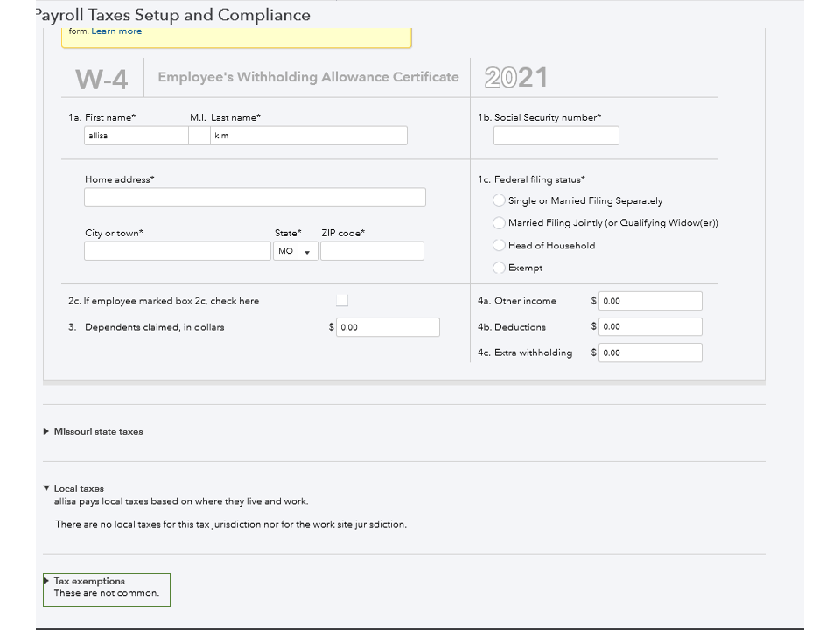Screen dimensions: 840x630
Task: Open the Learn more link
Action: tap(116, 31)
